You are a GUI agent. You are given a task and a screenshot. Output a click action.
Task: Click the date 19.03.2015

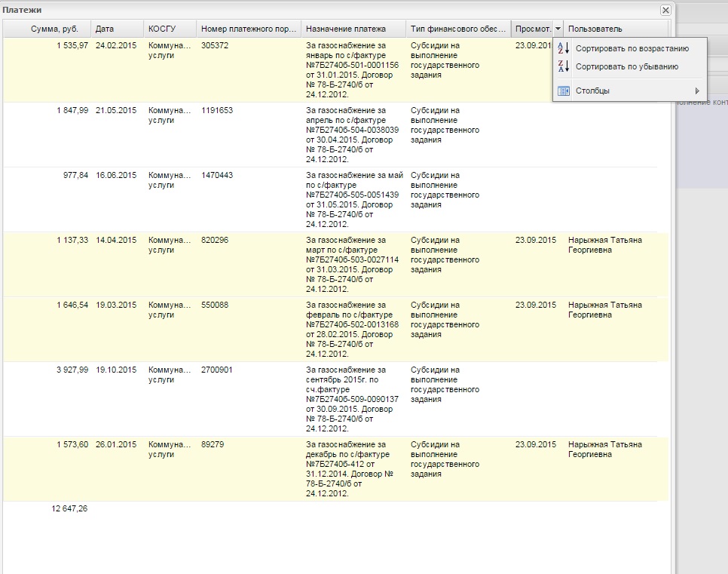(116, 305)
